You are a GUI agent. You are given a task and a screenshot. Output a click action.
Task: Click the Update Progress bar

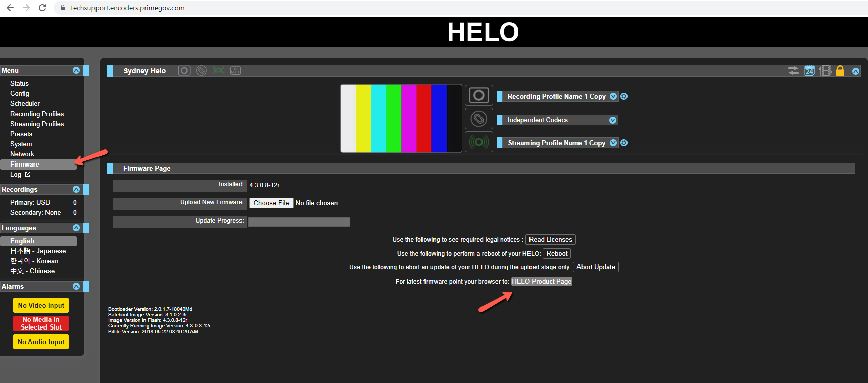(299, 222)
